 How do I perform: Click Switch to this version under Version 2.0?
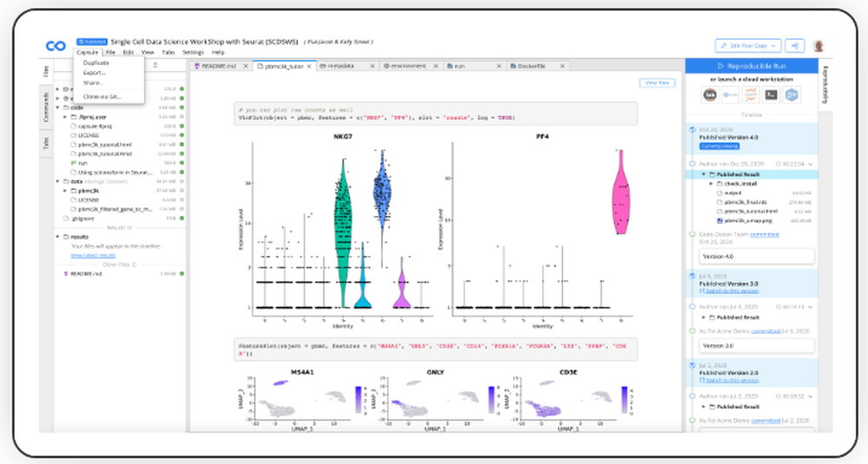[x=732, y=381]
